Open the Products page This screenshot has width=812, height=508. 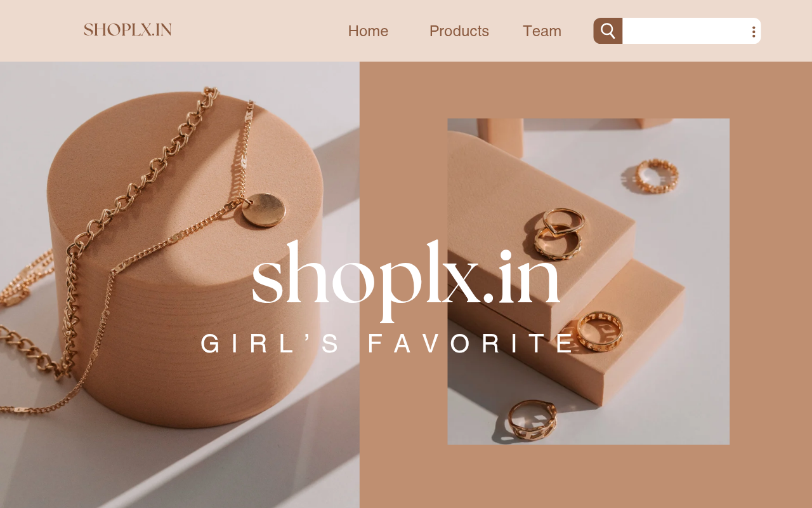click(x=459, y=30)
